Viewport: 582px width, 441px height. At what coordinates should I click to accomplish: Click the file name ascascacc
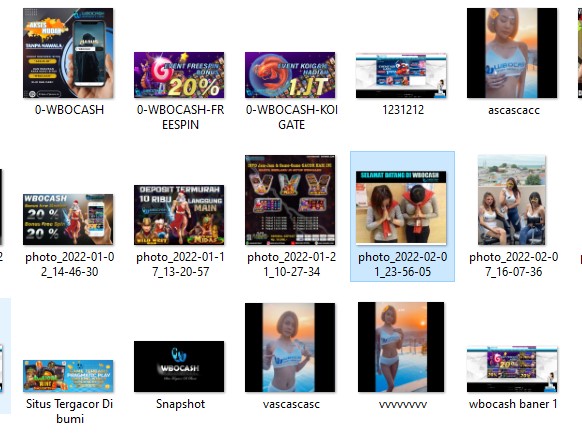(x=514, y=110)
